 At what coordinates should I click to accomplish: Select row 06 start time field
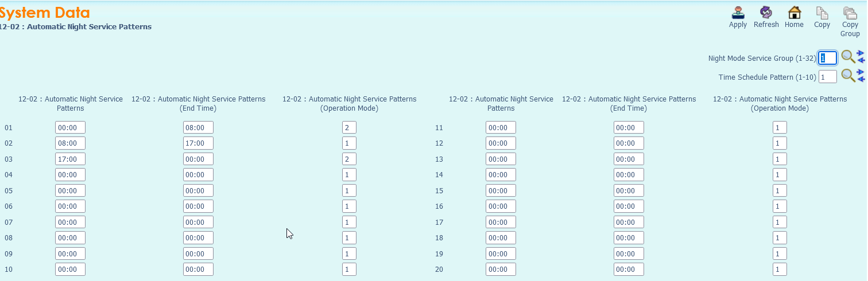click(70, 206)
